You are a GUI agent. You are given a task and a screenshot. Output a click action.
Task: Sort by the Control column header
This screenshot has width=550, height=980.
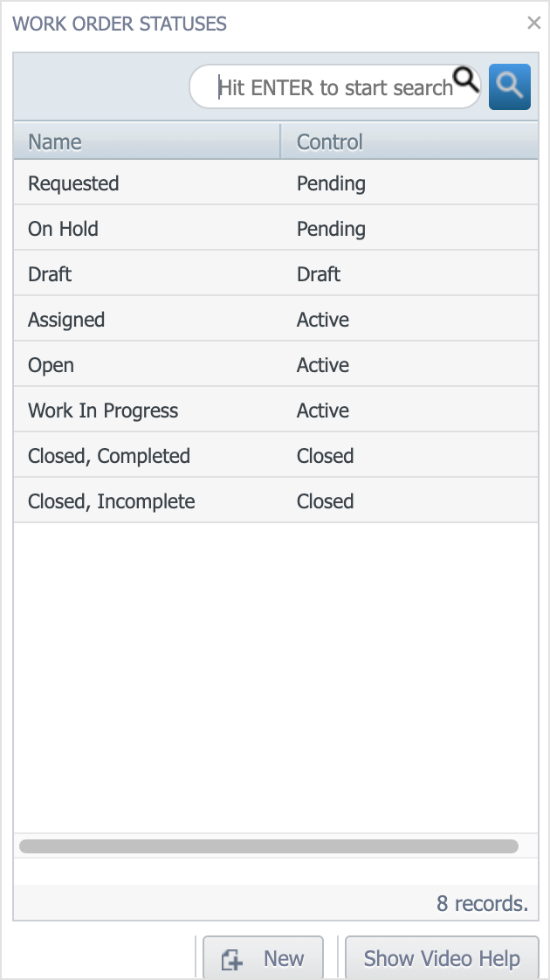pyautogui.click(x=409, y=141)
